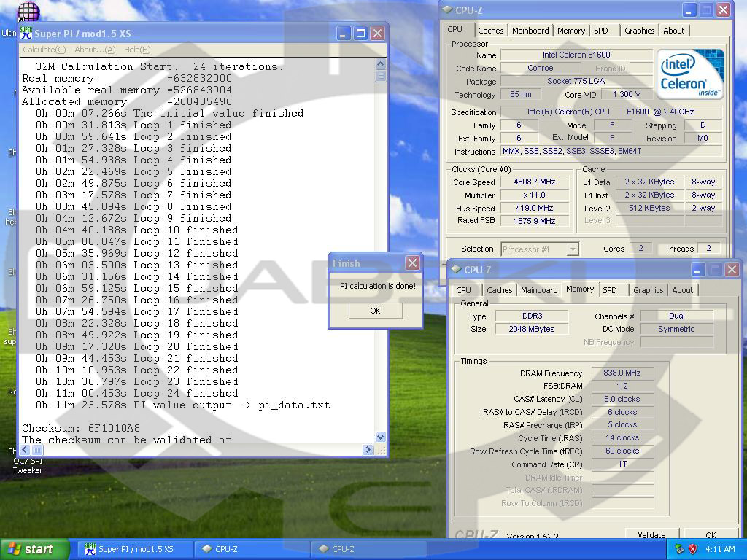
Task: Click the 4:11 AM system clock
Action: point(720,549)
